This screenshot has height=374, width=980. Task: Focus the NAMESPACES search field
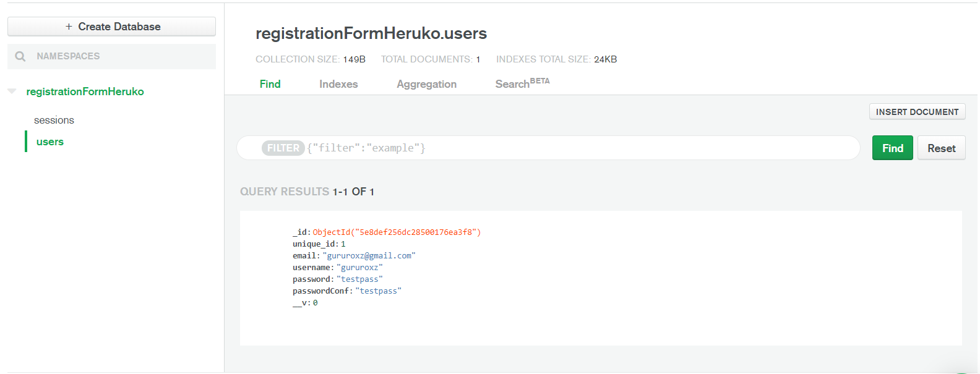[124, 56]
